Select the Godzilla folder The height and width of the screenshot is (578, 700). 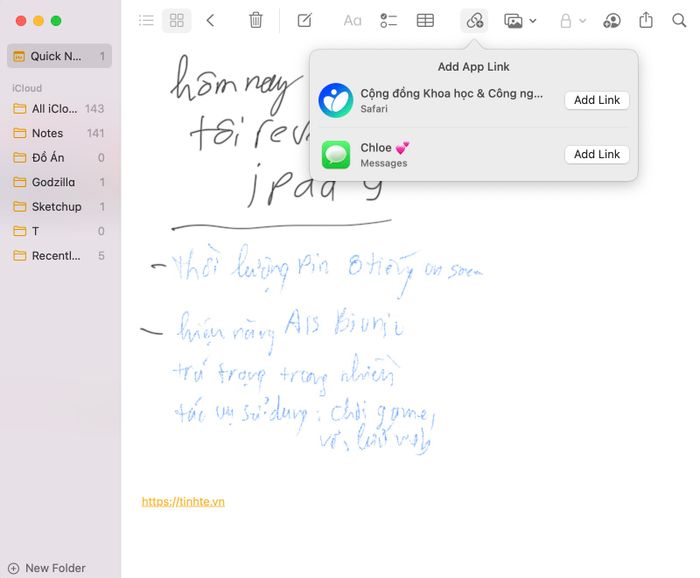[59, 182]
